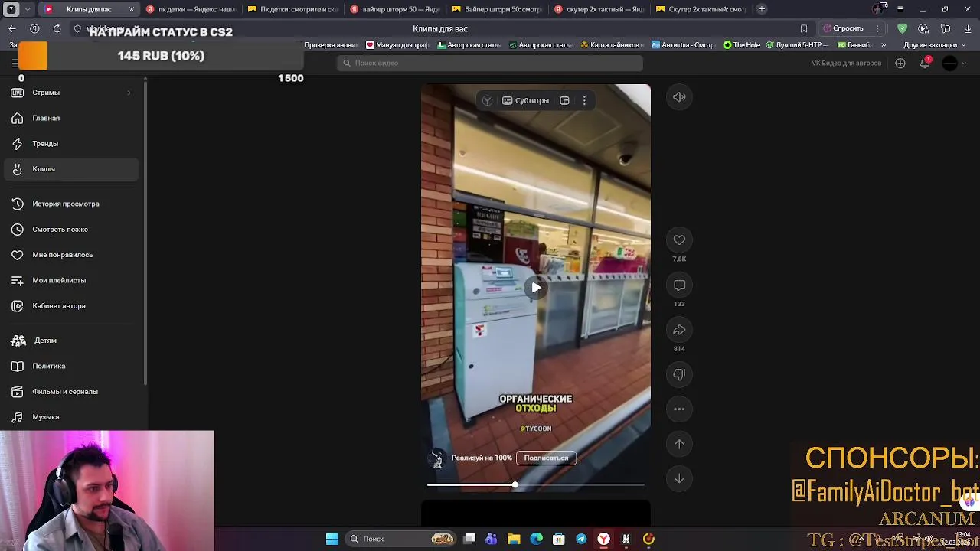Image resolution: width=980 pixels, height=551 pixels.
Task: Open Microsoft Edge from the taskbar
Action: 536,539
